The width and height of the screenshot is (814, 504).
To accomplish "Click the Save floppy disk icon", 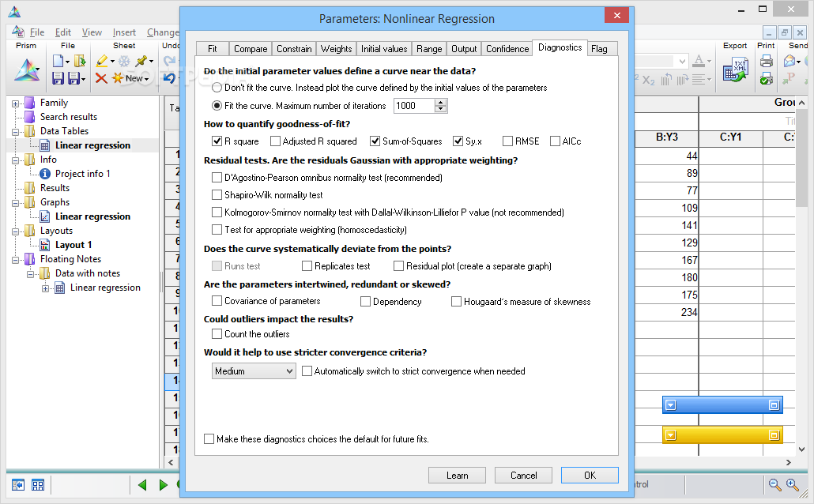I will pyautogui.click(x=58, y=78).
